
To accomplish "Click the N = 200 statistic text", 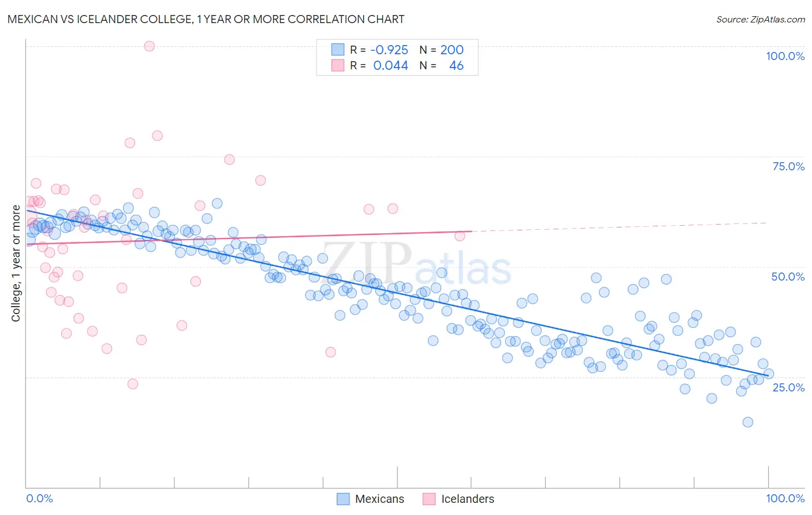I will tap(441, 50).
